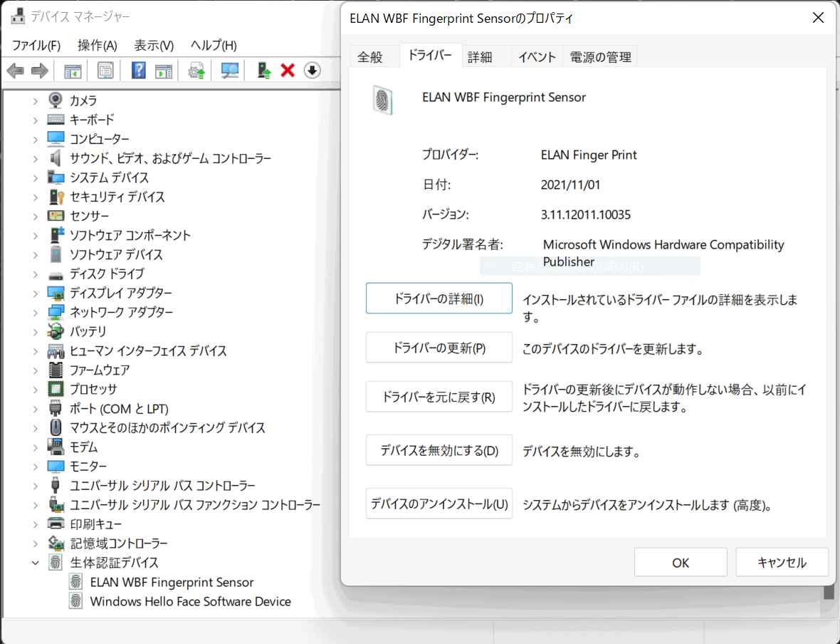This screenshot has width=840, height=644.
Task: Click the provider value ELAN Finger Print
Action: [x=589, y=155]
